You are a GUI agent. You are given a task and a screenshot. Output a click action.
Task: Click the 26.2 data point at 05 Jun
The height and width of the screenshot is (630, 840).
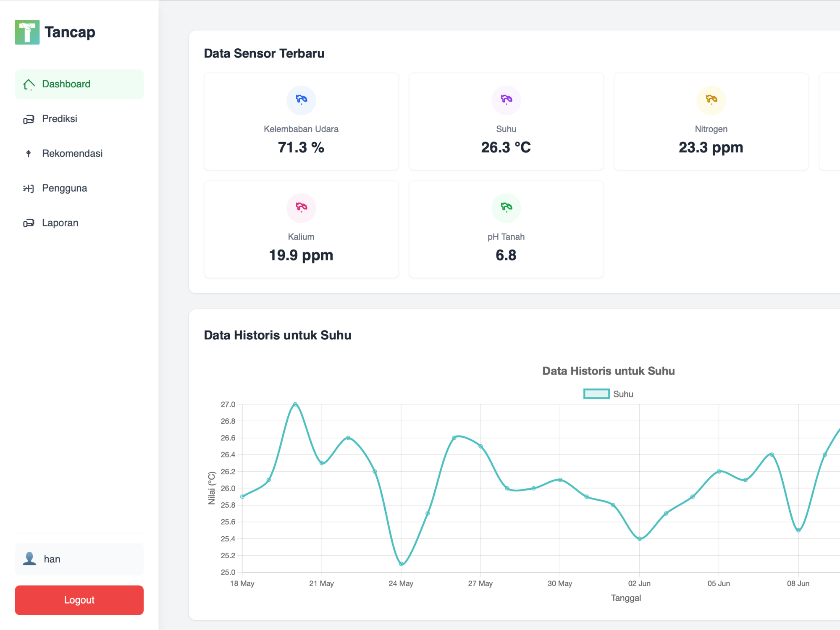[x=719, y=471]
